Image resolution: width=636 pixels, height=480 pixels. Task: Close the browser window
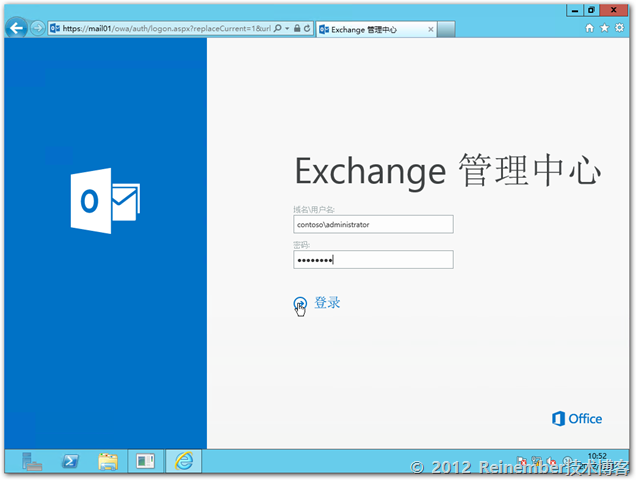pos(614,11)
